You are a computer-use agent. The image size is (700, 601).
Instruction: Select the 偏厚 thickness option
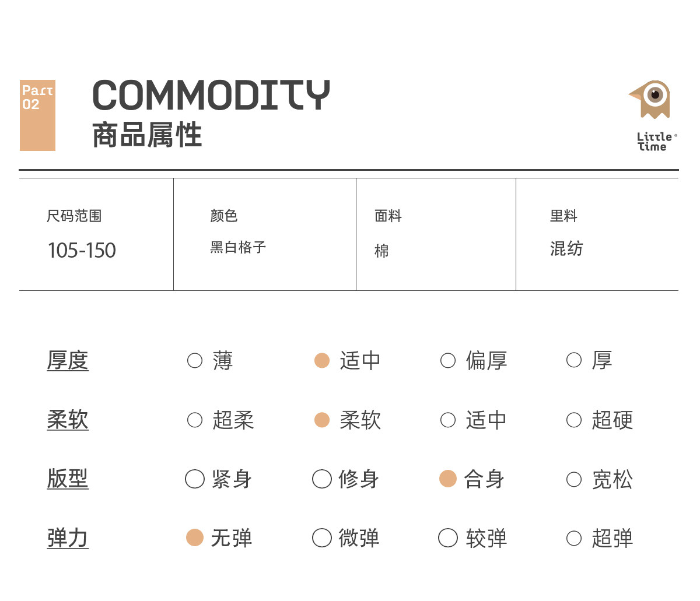448,361
